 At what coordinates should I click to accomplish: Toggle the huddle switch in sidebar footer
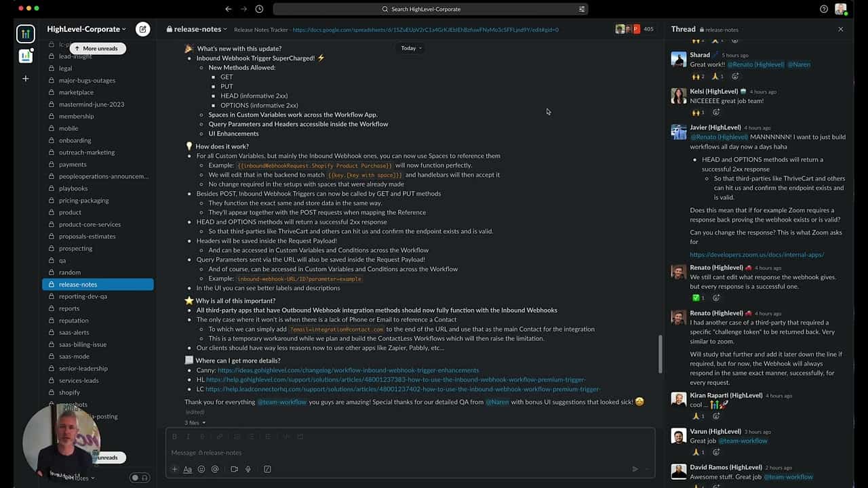coord(139,478)
